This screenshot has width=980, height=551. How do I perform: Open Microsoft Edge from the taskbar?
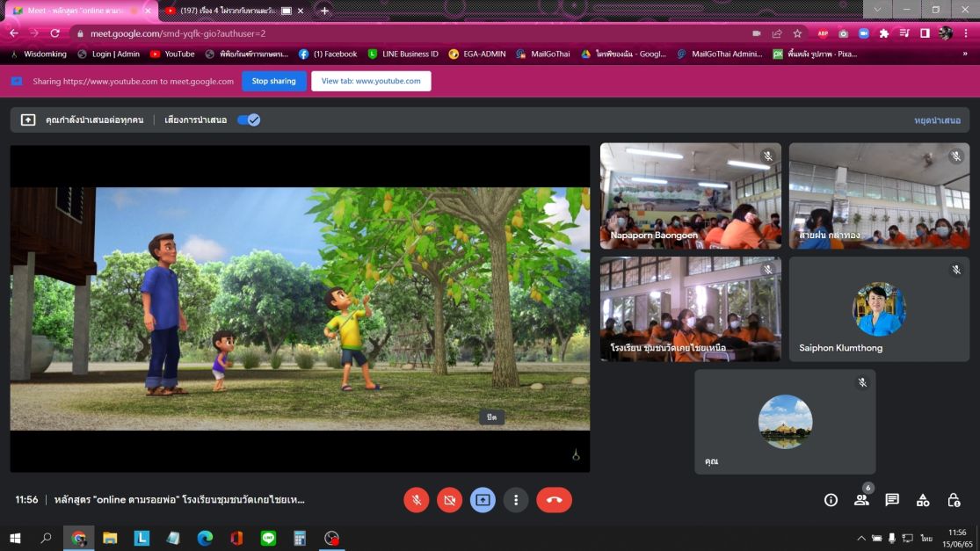(x=205, y=538)
